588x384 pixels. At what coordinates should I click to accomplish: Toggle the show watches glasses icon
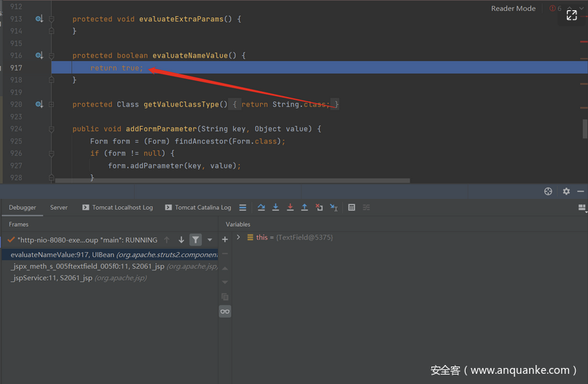pos(225,311)
